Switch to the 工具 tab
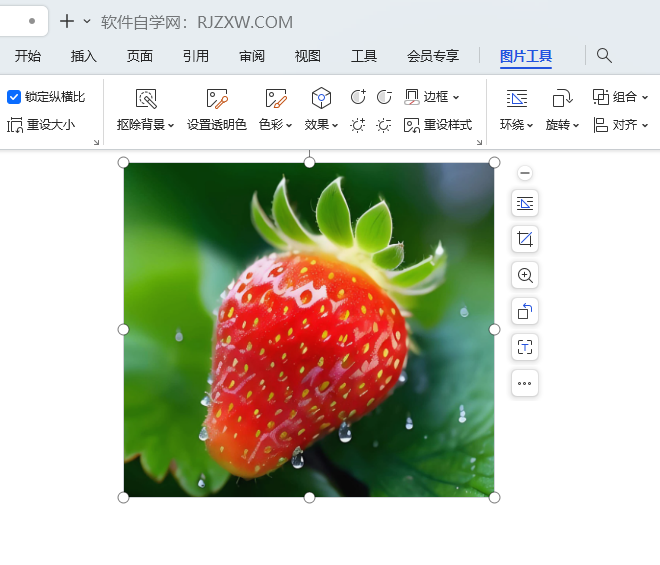The width and height of the screenshot is (660, 565). click(364, 56)
